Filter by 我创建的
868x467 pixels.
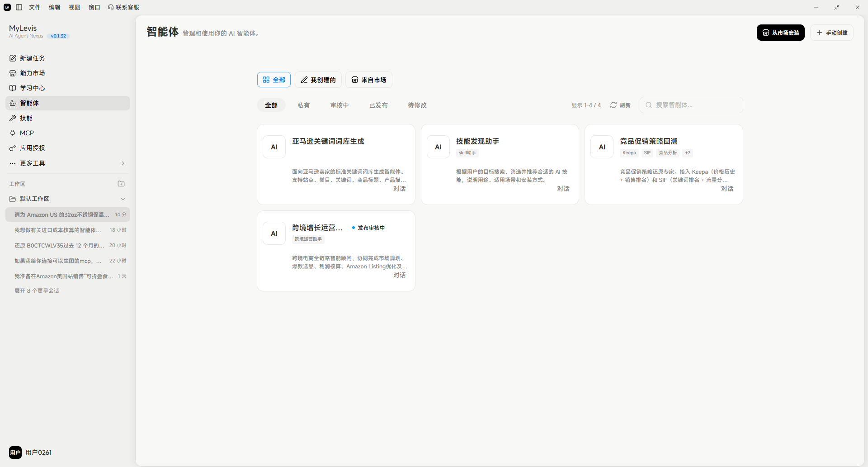318,80
